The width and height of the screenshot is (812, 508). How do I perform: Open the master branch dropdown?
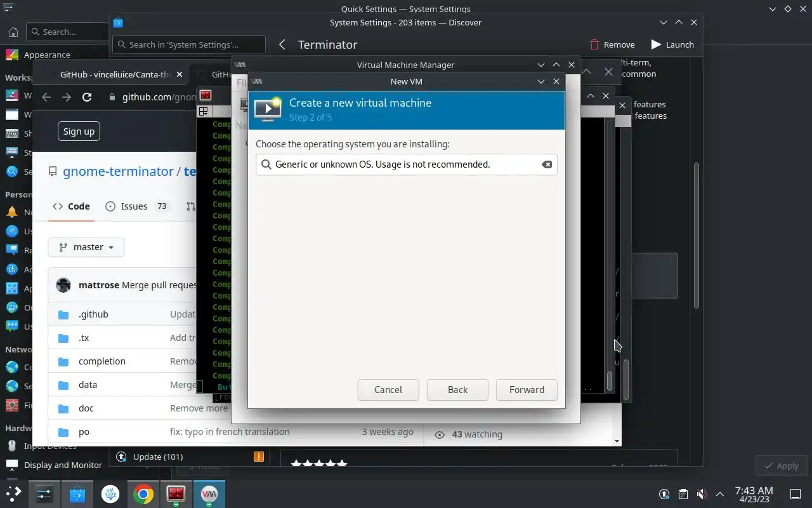(x=86, y=247)
